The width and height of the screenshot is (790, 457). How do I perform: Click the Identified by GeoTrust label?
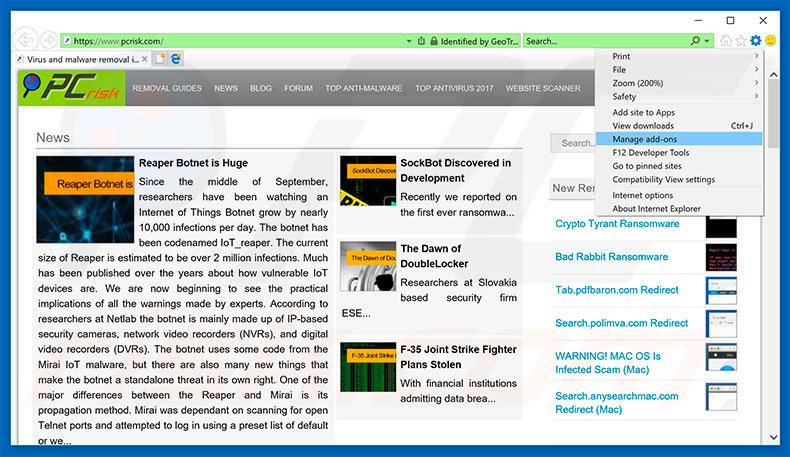(479, 41)
